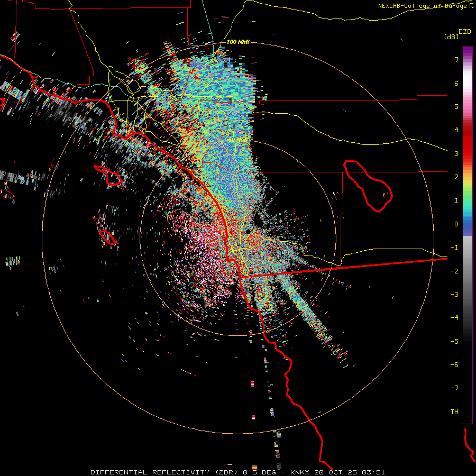Click the "50 NMI" range ring label
476x476 pixels.
(239, 140)
